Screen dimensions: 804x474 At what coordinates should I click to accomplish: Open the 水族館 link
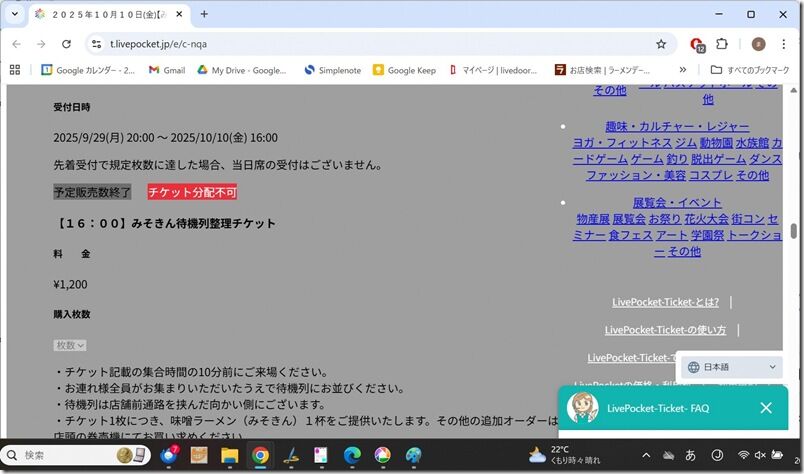coord(752,143)
